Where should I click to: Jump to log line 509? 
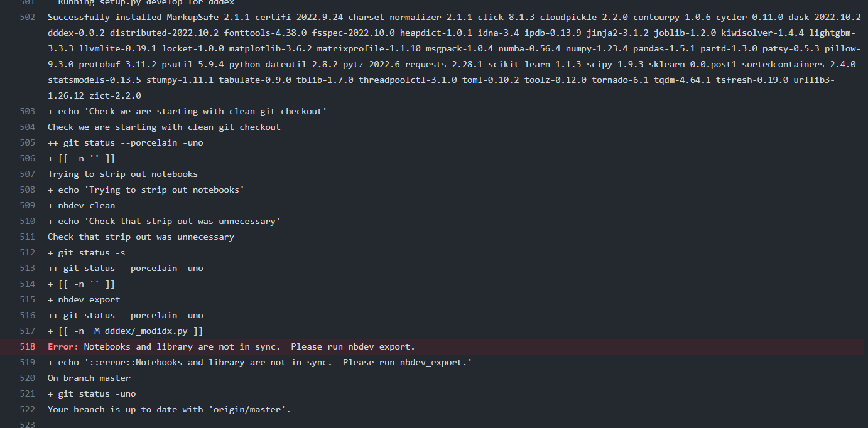27,205
